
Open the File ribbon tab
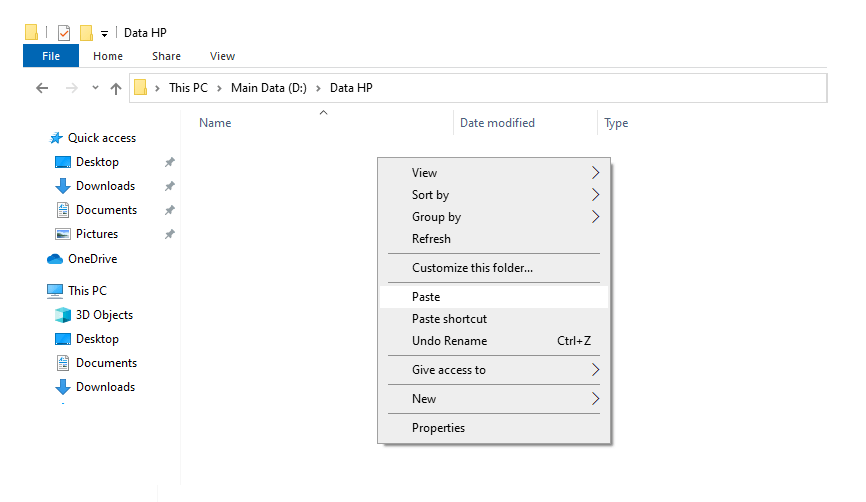[x=51, y=56]
